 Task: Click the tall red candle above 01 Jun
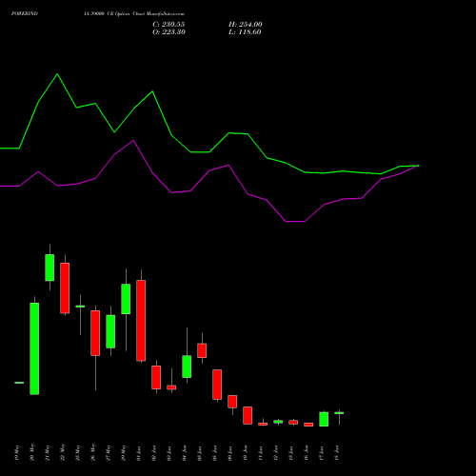click(x=141, y=321)
